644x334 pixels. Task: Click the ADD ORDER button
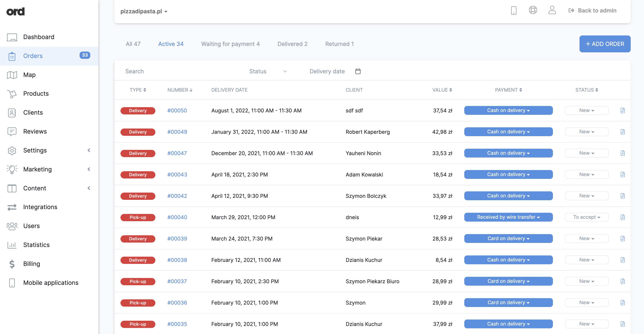pyautogui.click(x=605, y=44)
